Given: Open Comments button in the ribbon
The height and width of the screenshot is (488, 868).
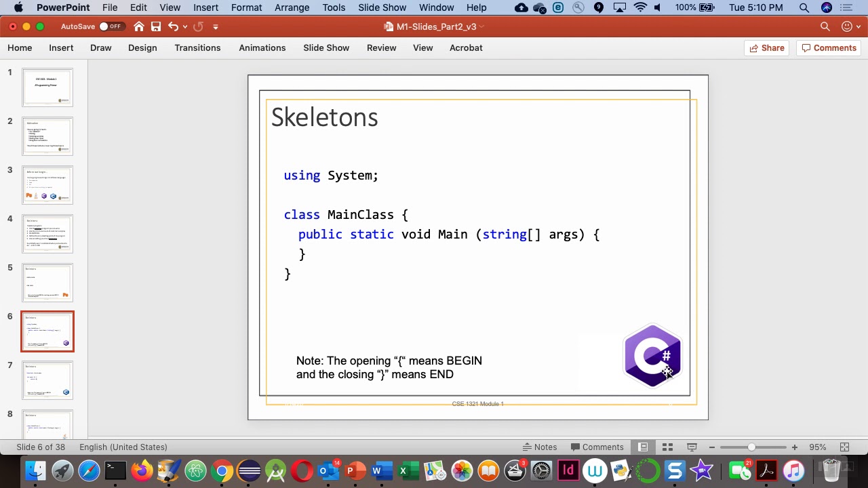Looking at the screenshot, I should point(829,47).
